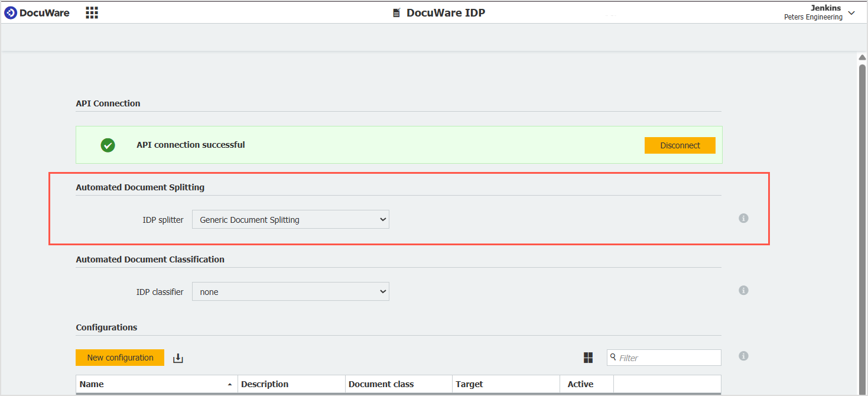Disconnect the API connection
Viewport: 868px width, 396px height.
(680, 145)
